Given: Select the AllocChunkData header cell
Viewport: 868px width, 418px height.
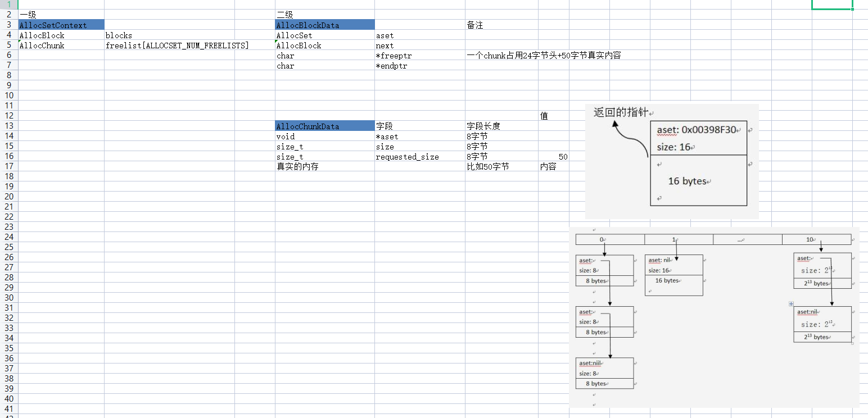Looking at the screenshot, I should [x=325, y=126].
